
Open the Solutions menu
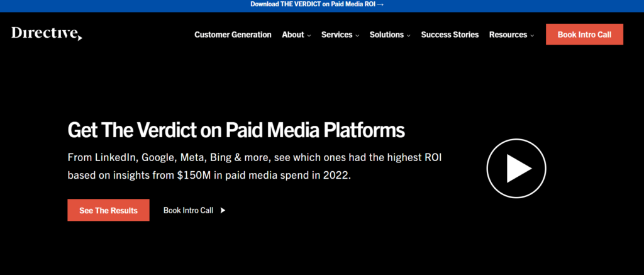pyautogui.click(x=387, y=35)
